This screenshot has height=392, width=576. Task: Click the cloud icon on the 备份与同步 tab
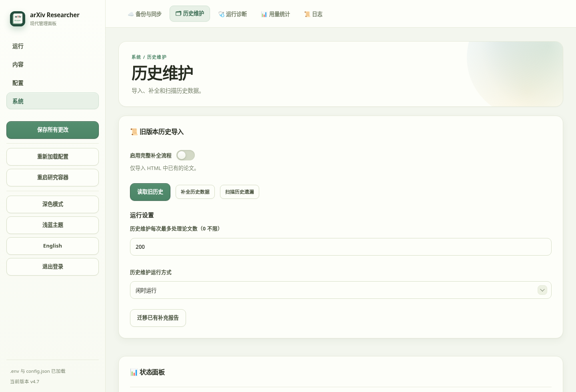tap(131, 14)
